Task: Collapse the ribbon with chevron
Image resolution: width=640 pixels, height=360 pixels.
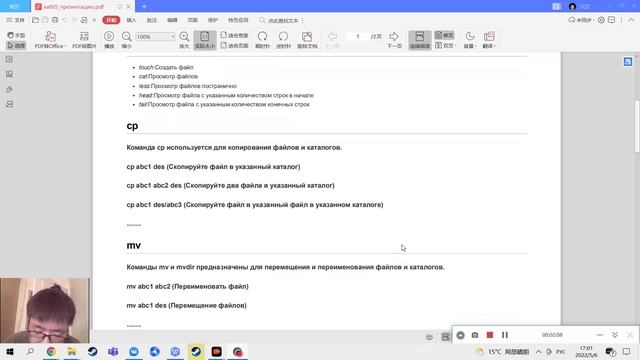Action: pos(631,20)
